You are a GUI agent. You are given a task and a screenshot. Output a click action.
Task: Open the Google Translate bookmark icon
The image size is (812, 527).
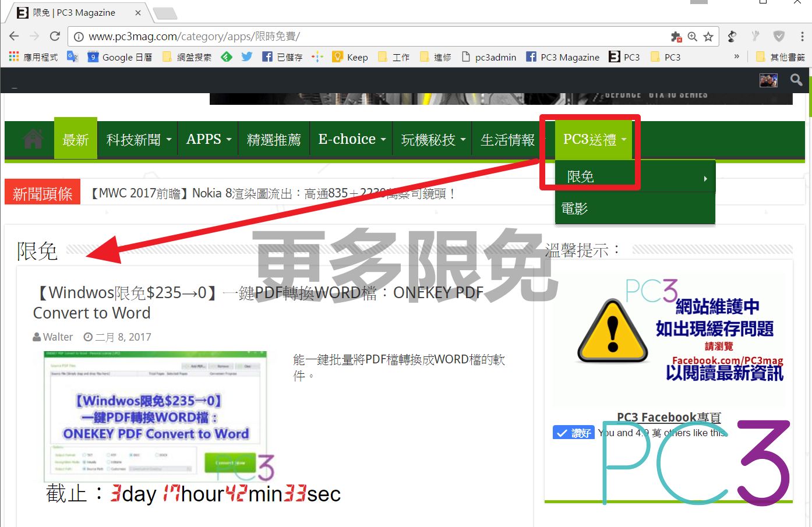(x=73, y=56)
